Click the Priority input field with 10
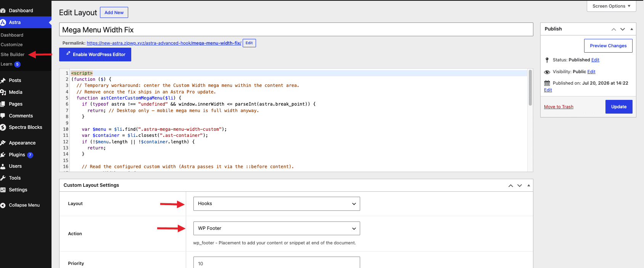 pos(277,263)
